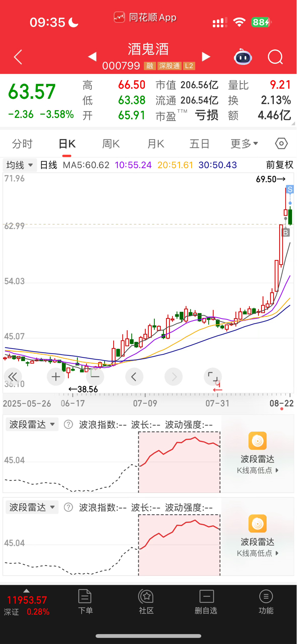
Task: Tap the MA5:60.62 value
Action: coord(86,165)
